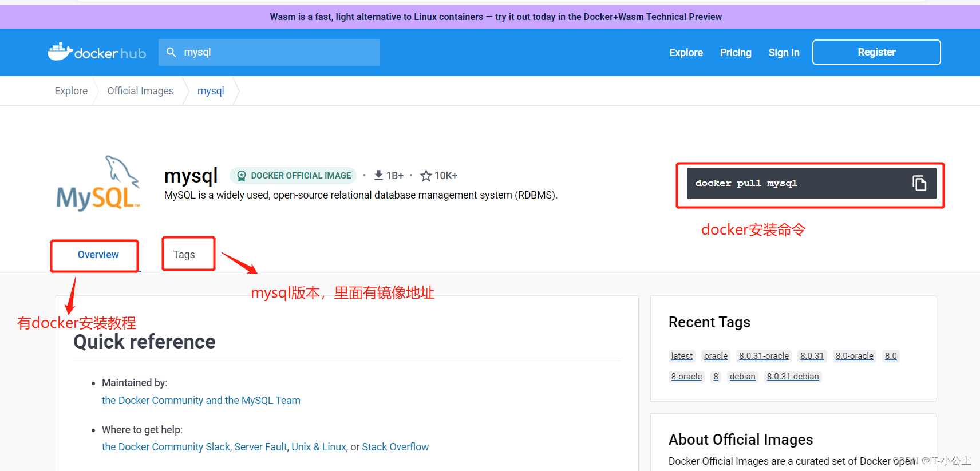Open the 8.0.31-oracle tag

click(764, 356)
